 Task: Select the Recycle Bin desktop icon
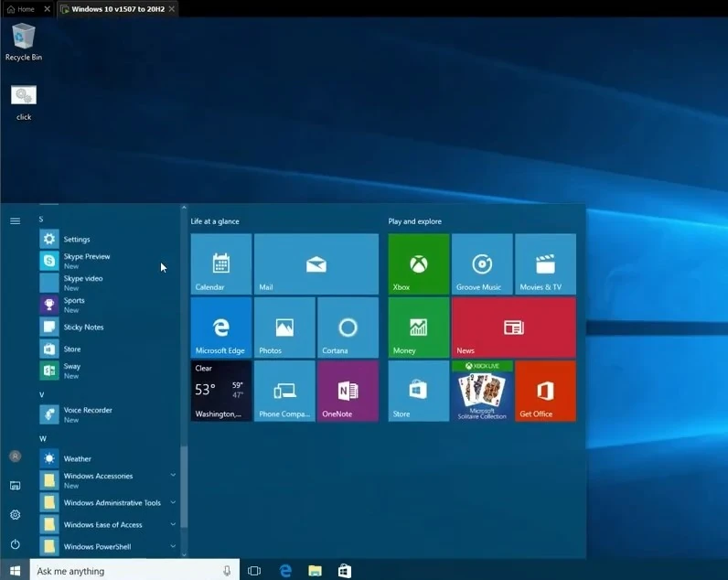pyautogui.click(x=23, y=42)
